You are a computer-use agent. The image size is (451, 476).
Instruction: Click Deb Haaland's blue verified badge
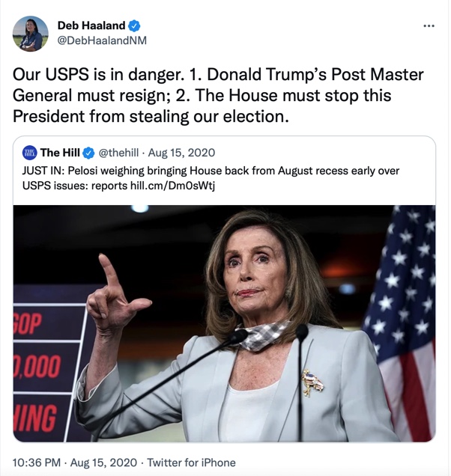[134, 25]
